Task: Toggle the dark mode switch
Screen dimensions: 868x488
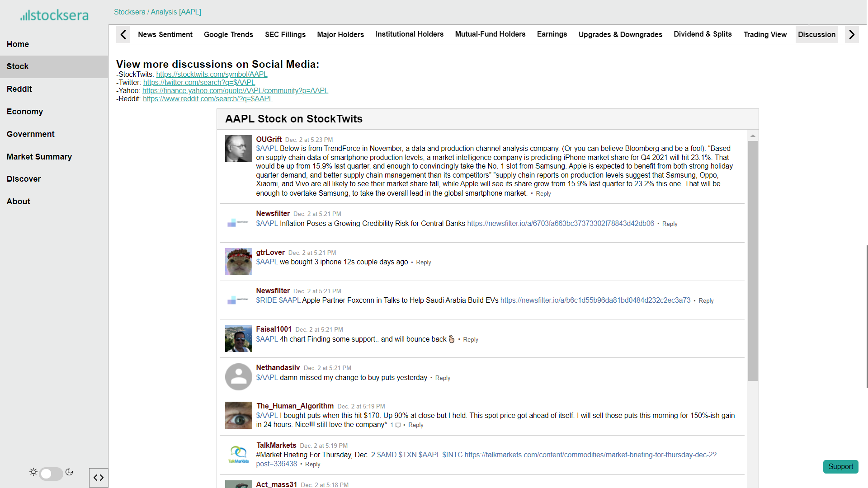Action: (x=51, y=474)
